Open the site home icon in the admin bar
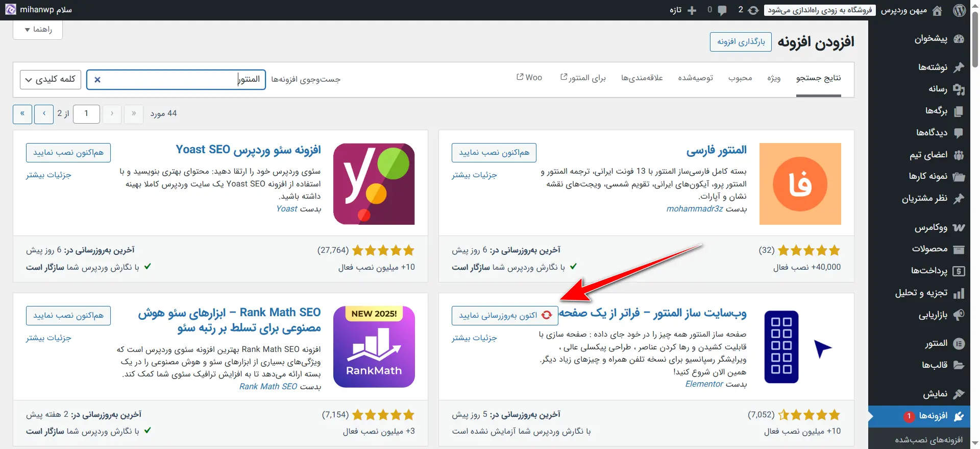Viewport: 980px width, 449px height. tap(937, 10)
